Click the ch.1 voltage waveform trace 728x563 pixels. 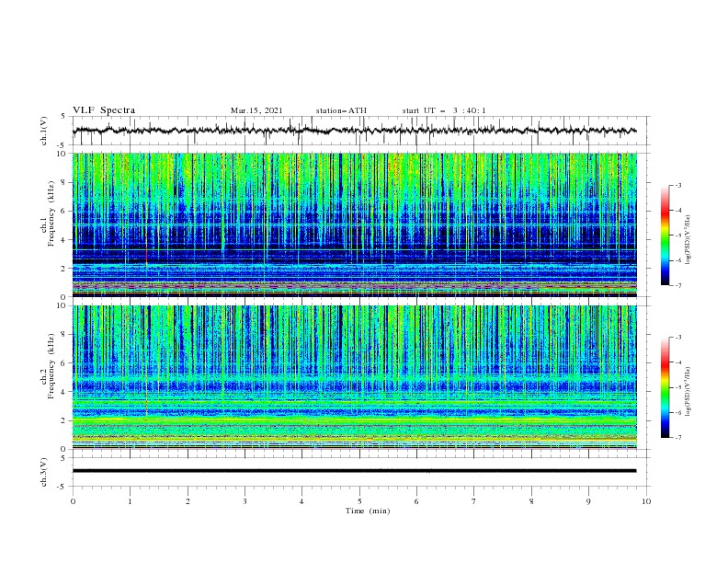(x=354, y=131)
